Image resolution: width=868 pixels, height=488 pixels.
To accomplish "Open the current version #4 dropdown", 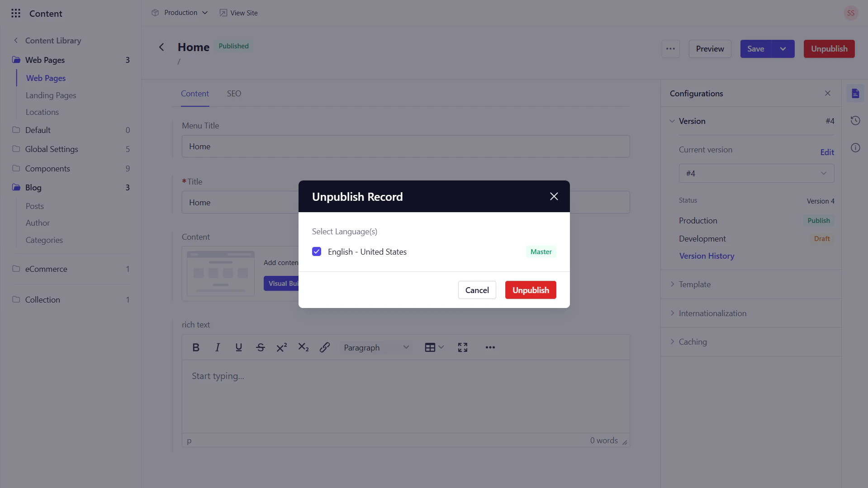I will pyautogui.click(x=756, y=173).
